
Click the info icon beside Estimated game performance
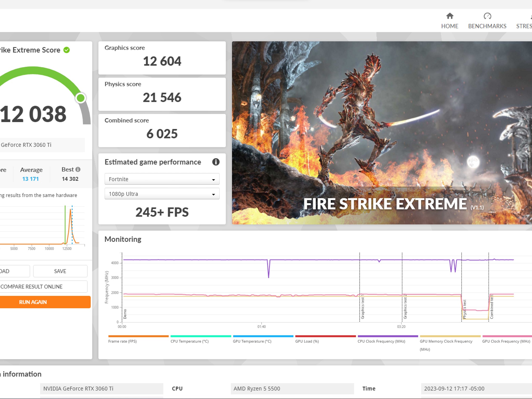point(216,162)
